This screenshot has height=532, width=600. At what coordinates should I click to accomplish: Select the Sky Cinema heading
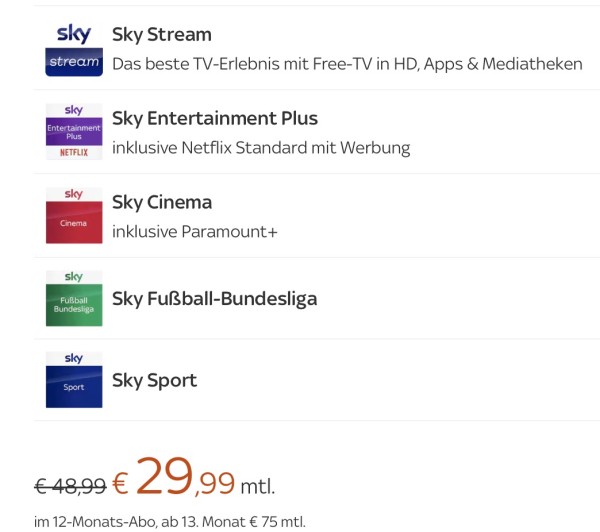click(162, 202)
